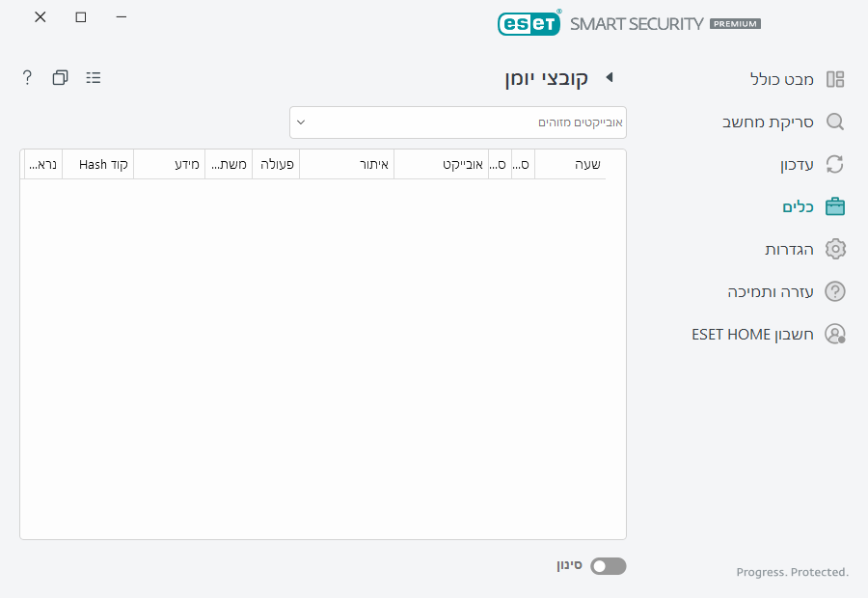Open the log list view icon
Image resolution: width=868 pixels, height=598 pixels.
[x=93, y=77]
